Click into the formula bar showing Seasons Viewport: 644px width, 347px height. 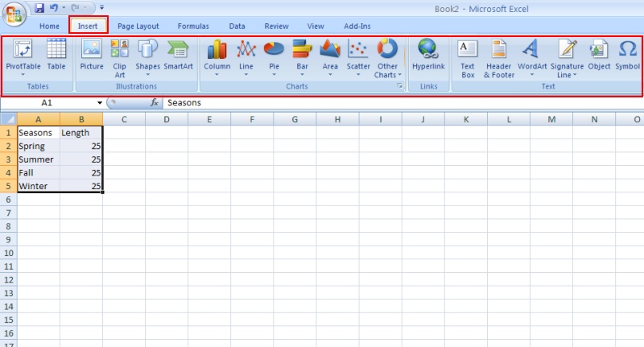[x=403, y=103]
